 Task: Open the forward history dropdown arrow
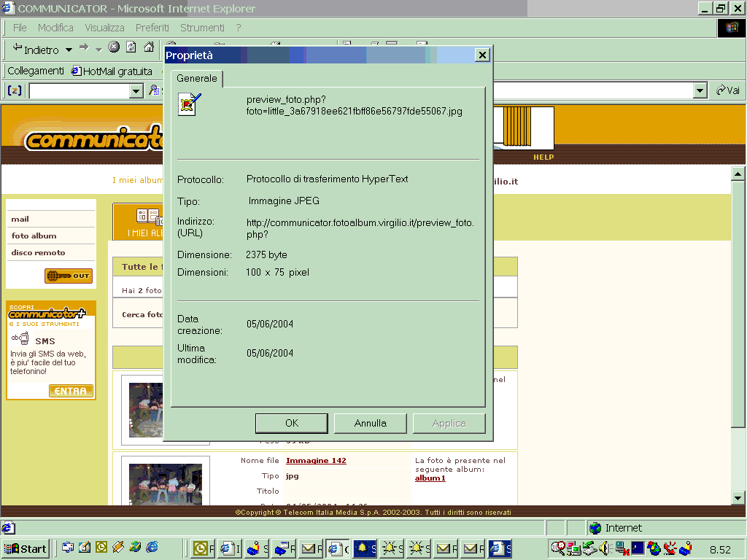tap(98, 50)
